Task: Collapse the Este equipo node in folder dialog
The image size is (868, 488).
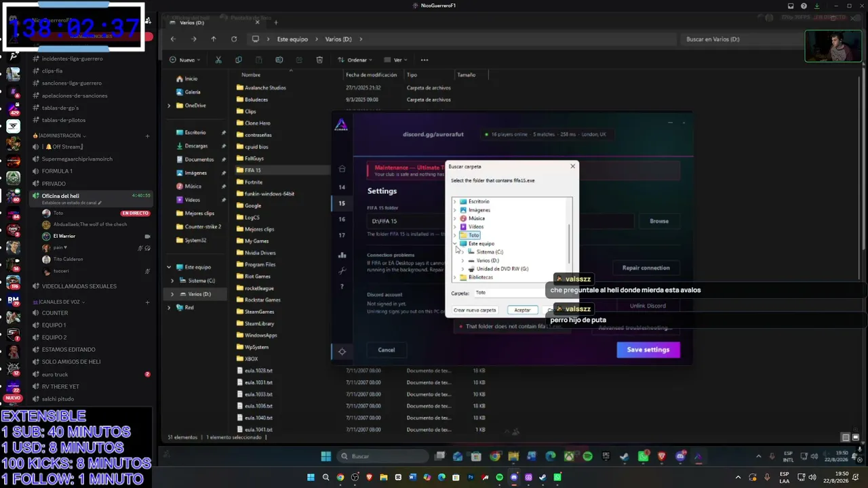Action: 455,244
